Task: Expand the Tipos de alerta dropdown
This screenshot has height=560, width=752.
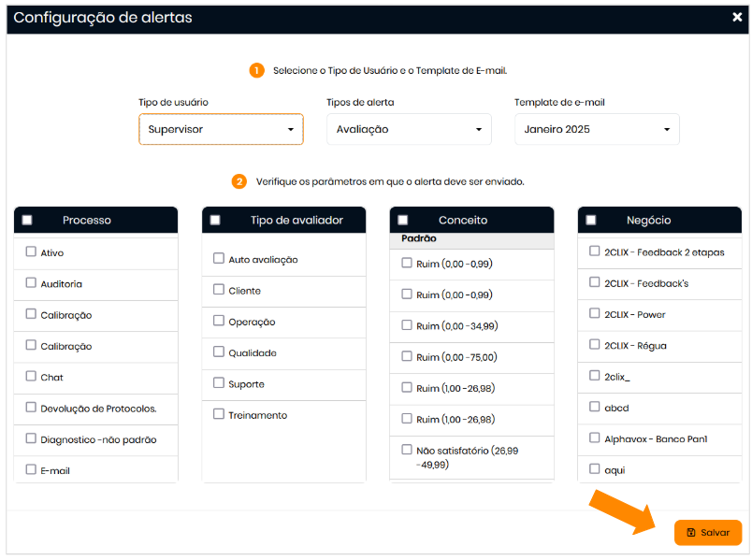Action: pyautogui.click(x=409, y=129)
